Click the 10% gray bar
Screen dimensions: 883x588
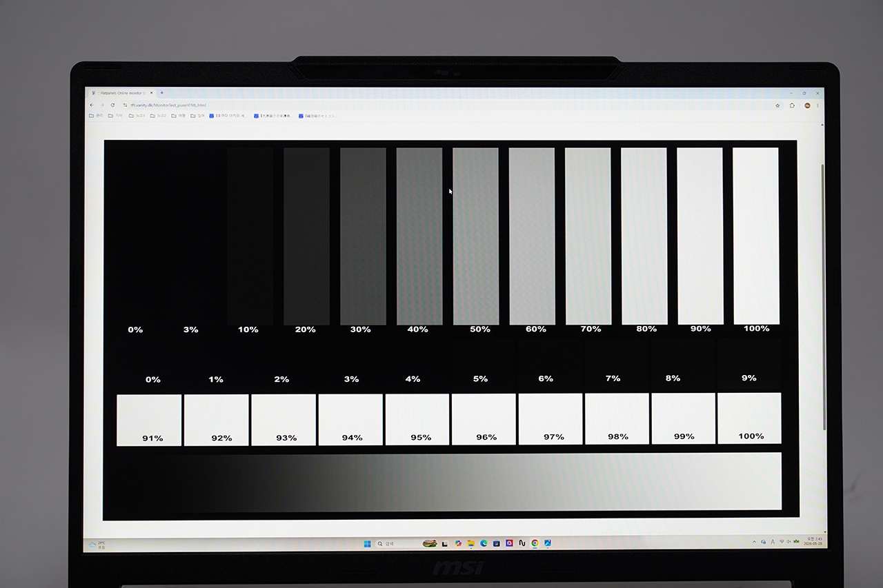click(250, 236)
